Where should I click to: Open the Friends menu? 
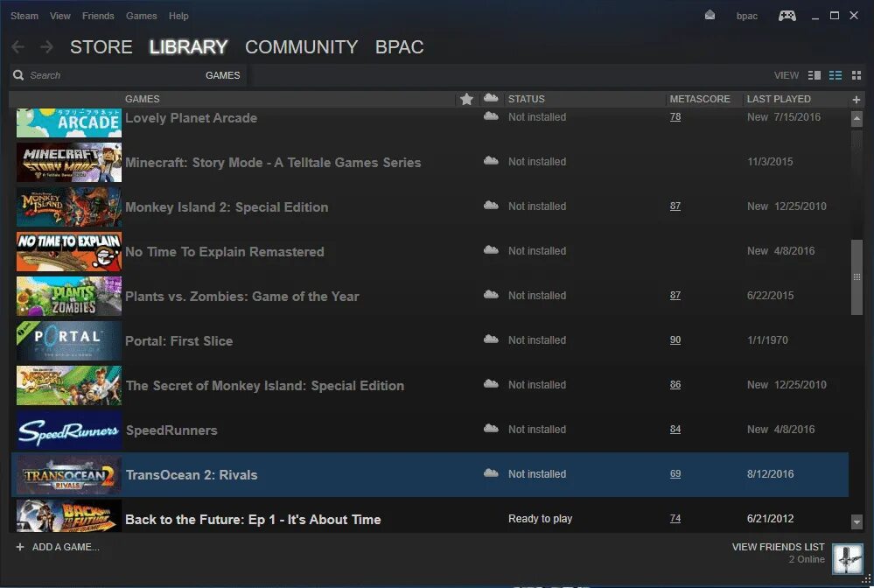(x=98, y=16)
